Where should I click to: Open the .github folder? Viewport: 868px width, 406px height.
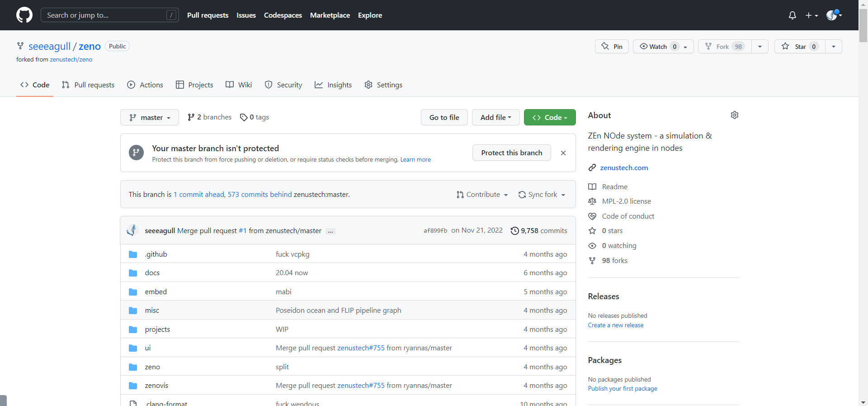(156, 254)
